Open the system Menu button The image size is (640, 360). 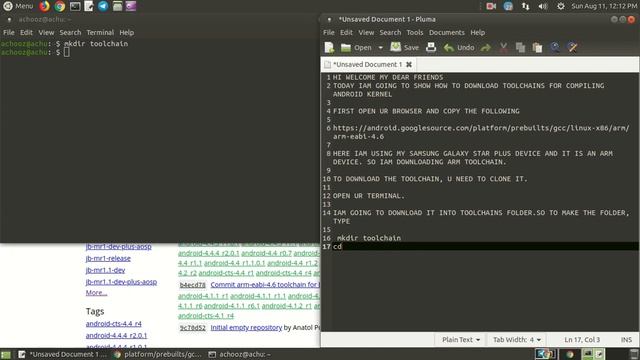(18, 6)
